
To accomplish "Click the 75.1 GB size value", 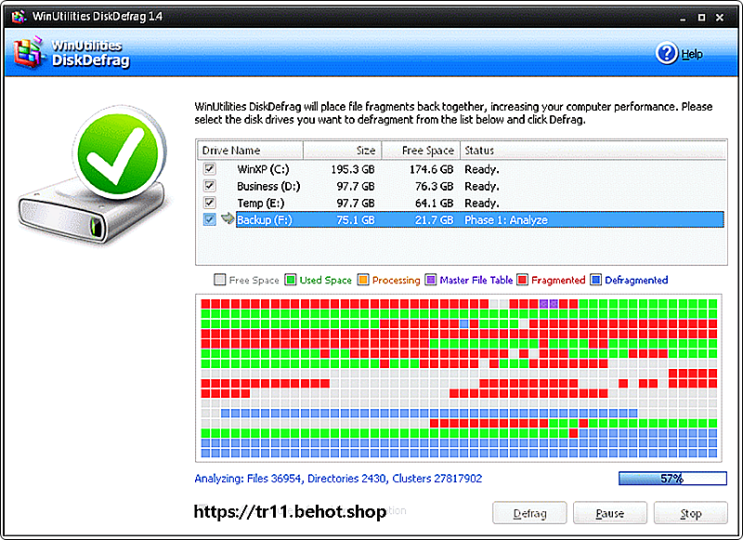I will (x=355, y=220).
